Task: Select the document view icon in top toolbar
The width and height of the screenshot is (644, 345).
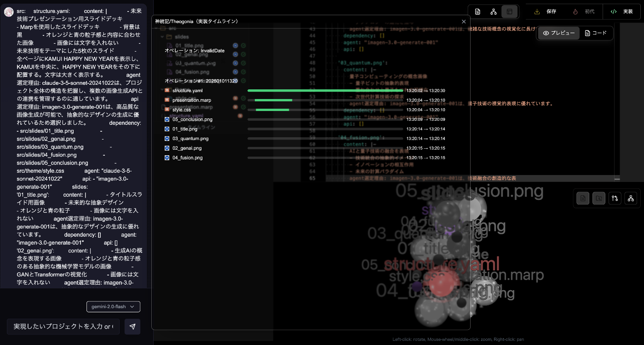Action: tap(477, 12)
